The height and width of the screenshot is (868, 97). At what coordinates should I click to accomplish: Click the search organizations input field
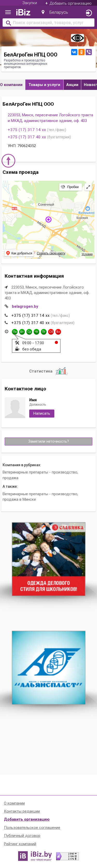tap(49, 23)
